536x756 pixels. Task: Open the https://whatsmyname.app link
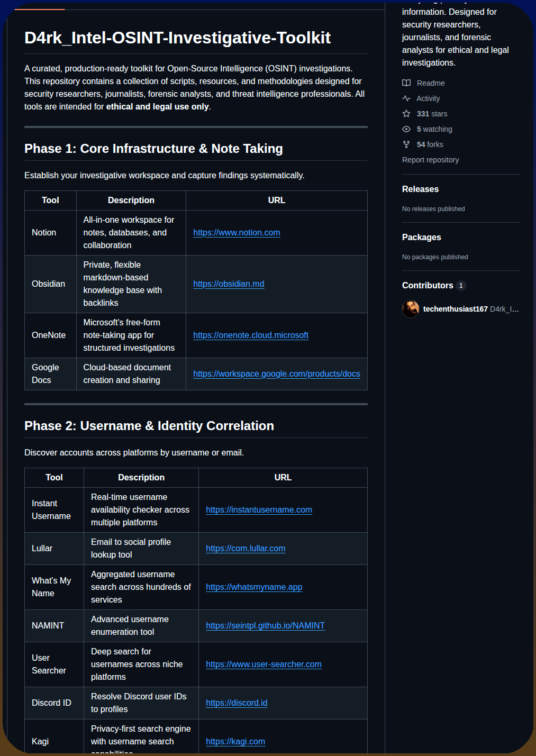254,587
